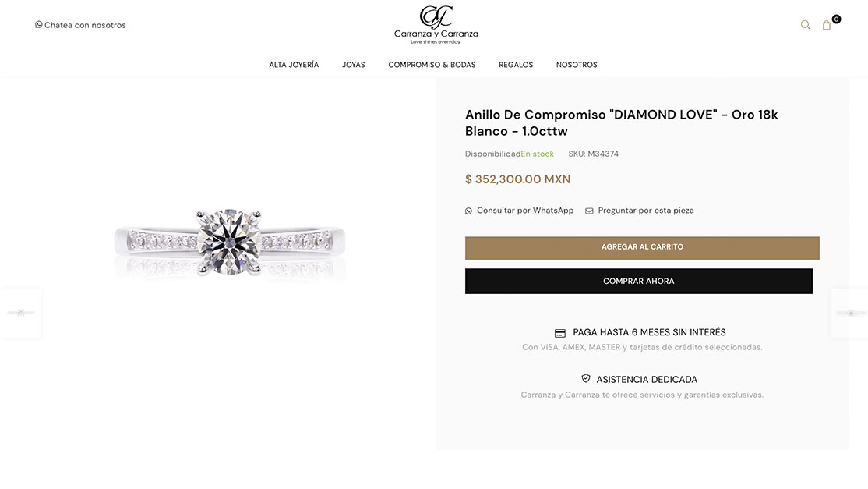
Task: Open the shopping bag cart icon
Action: pos(827,25)
